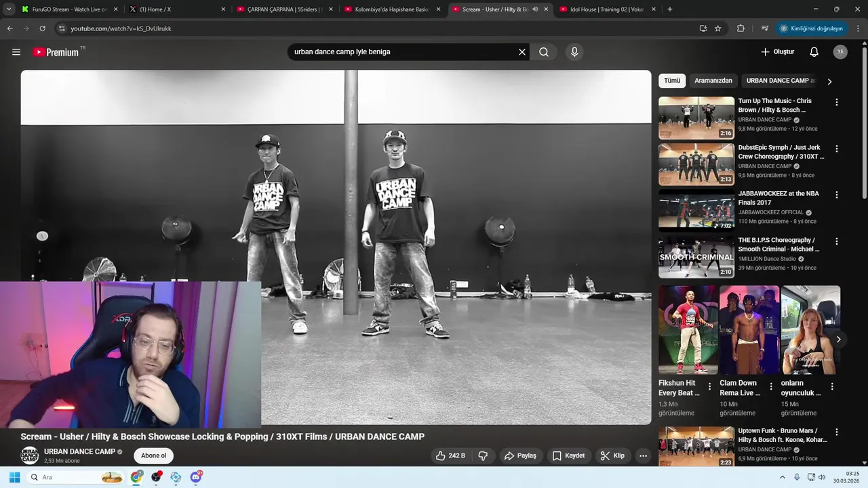Dislike the video with thumbs down

click(483, 456)
